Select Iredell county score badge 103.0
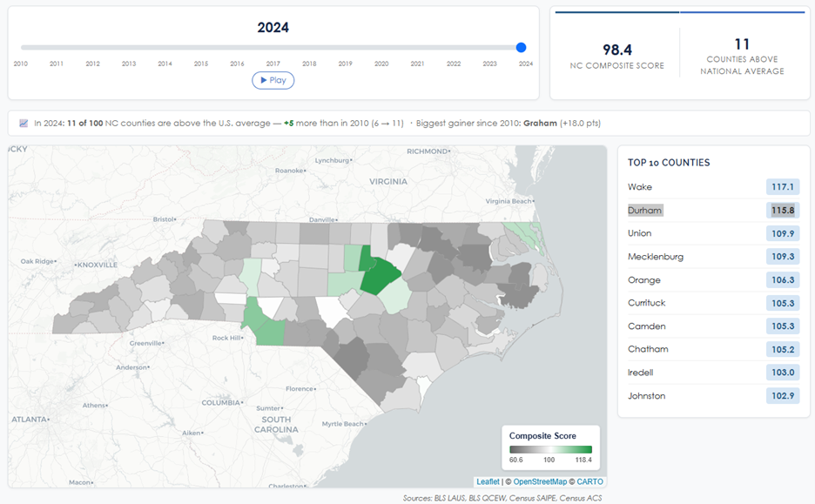815x504 pixels. (781, 373)
